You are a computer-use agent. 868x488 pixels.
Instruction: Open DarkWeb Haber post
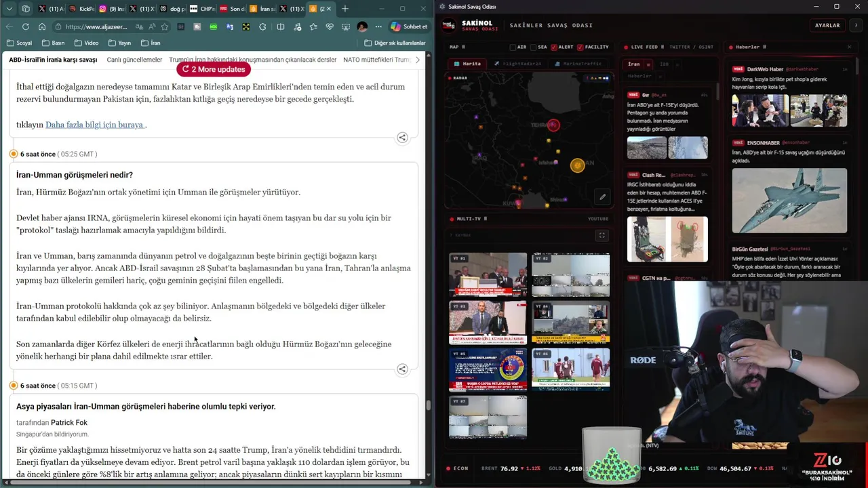tap(789, 95)
